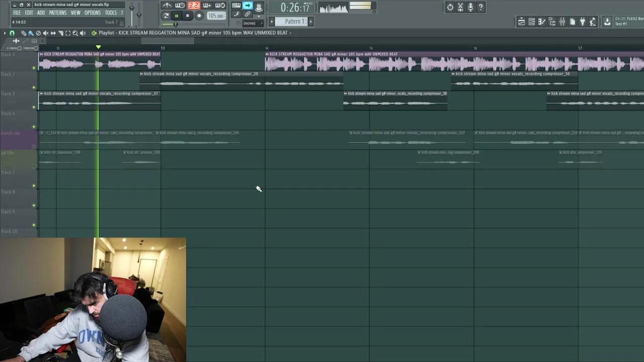Adjust the song position slider
Viewport: 644px width, 362px height.
point(176,24)
